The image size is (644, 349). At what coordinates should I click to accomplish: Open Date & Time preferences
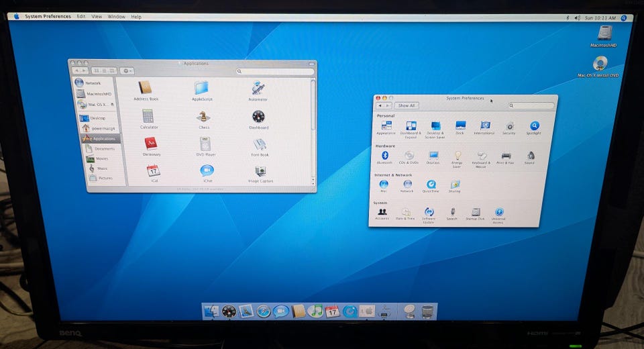pos(406,213)
